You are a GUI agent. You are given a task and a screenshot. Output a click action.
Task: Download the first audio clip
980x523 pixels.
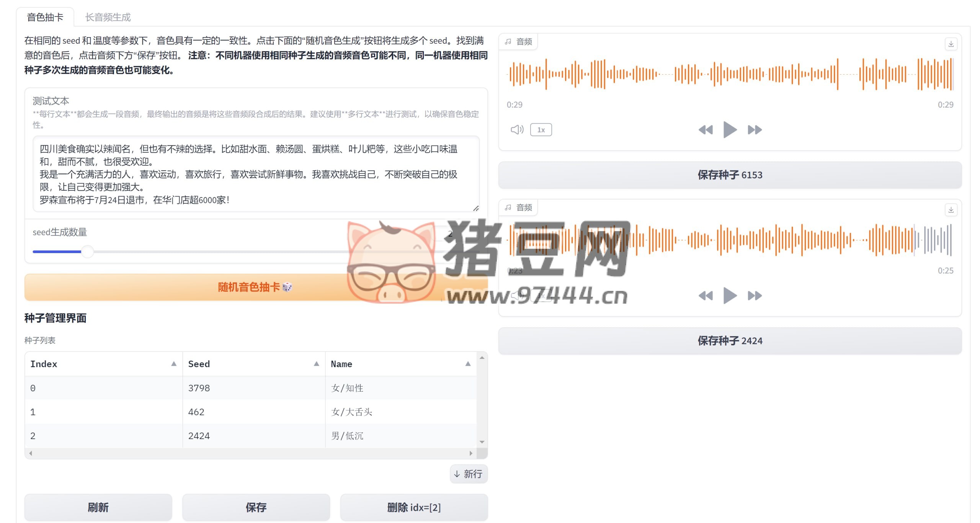click(951, 44)
